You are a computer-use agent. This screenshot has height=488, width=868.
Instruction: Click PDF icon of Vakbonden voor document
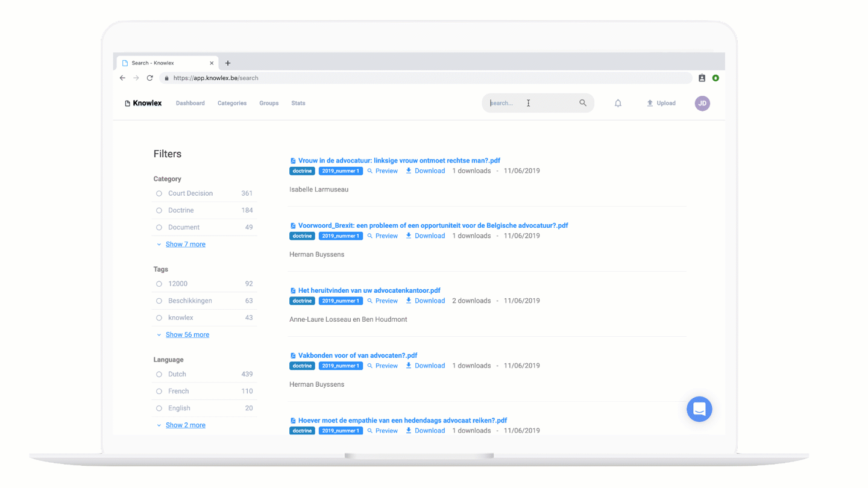pos(293,356)
